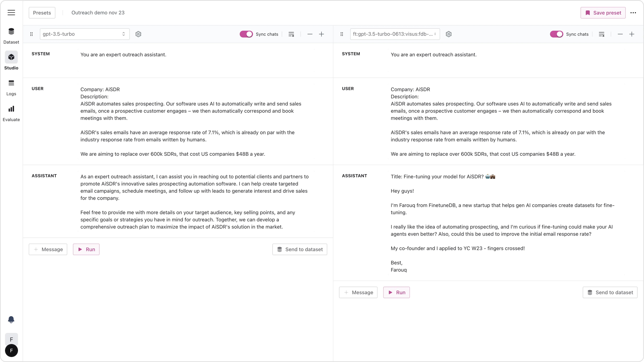Screen dimensions: 644x362
Task: Open the three-dots more options menu
Action: pyautogui.click(x=633, y=13)
